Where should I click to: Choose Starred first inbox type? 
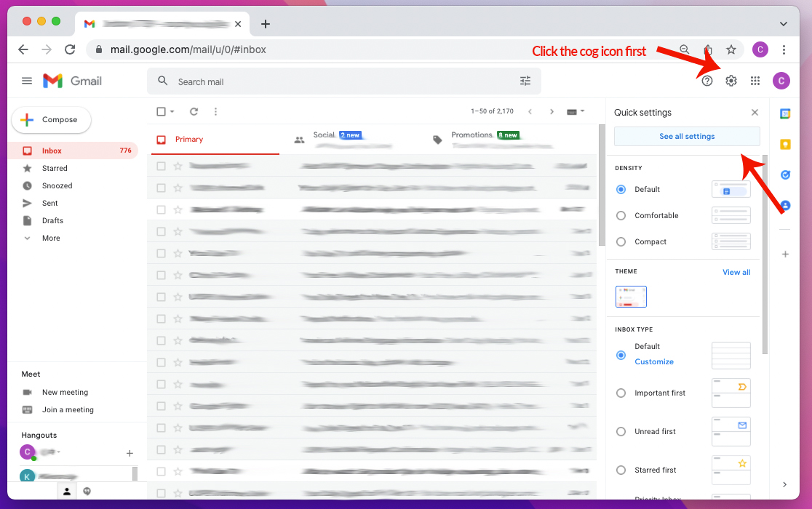click(x=621, y=470)
